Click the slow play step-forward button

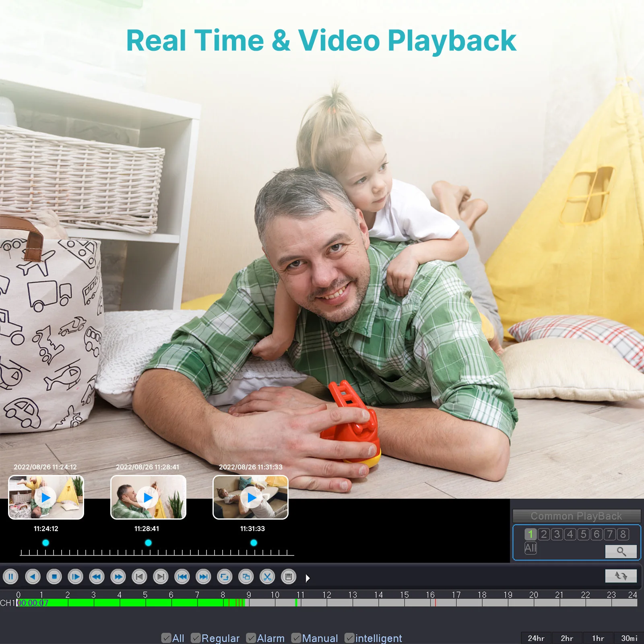[x=75, y=577]
